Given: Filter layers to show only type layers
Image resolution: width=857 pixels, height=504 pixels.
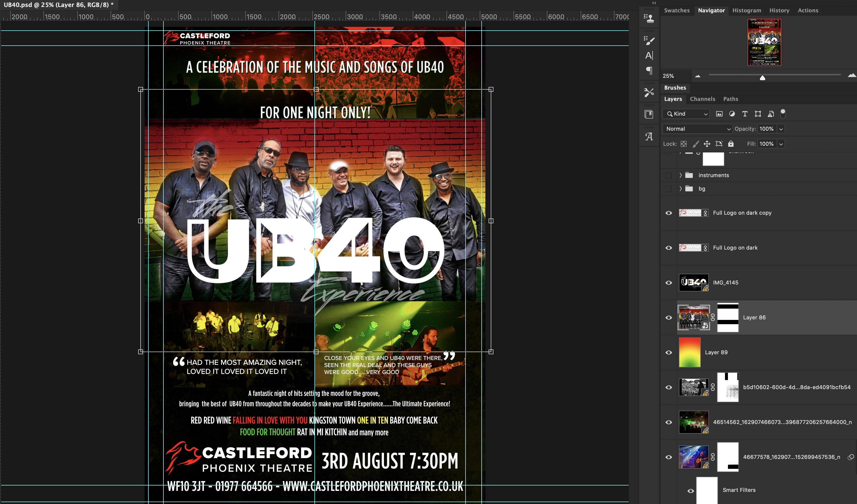Looking at the screenshot, I should pos(745,114).
